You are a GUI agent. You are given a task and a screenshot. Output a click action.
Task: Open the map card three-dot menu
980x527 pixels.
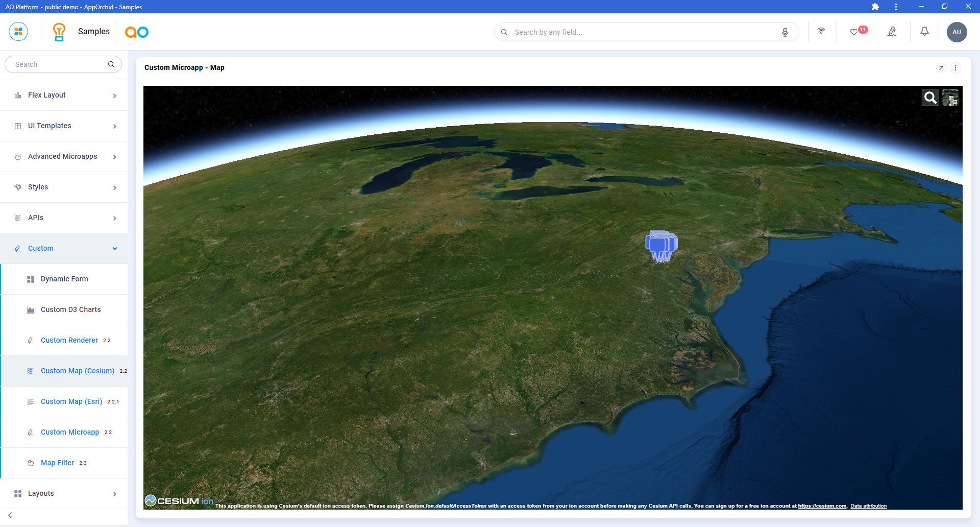click(955, 68)
